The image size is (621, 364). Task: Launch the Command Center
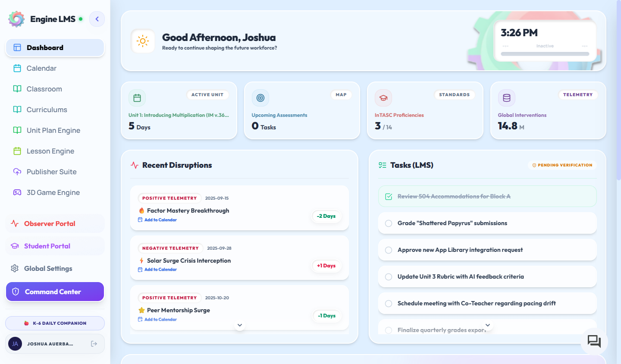point(55,292)
